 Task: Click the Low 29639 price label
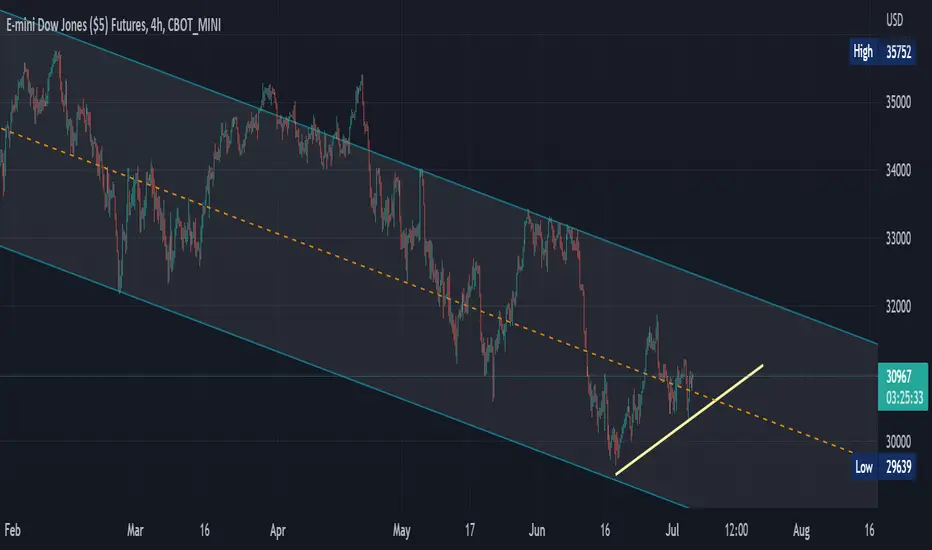[883, 467]
